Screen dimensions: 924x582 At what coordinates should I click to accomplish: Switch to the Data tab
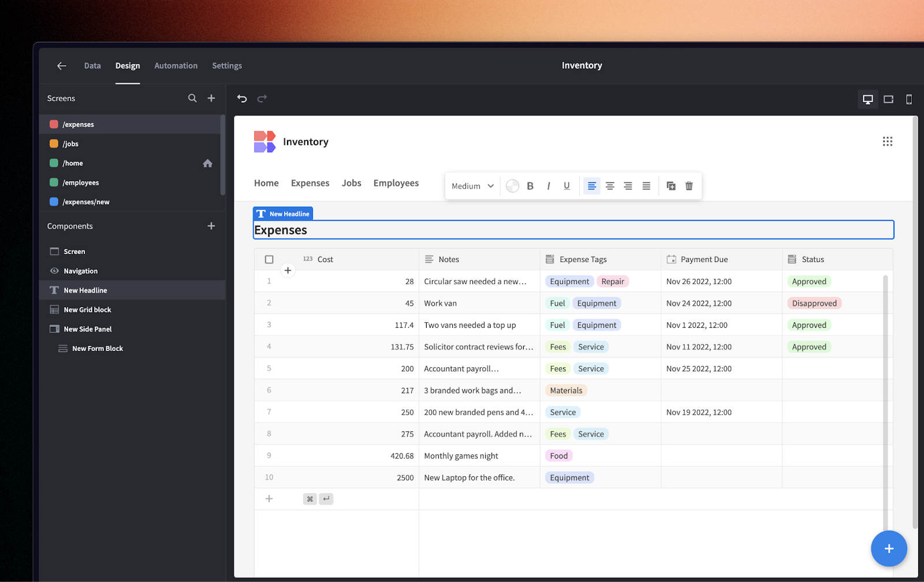pos(92,65)
